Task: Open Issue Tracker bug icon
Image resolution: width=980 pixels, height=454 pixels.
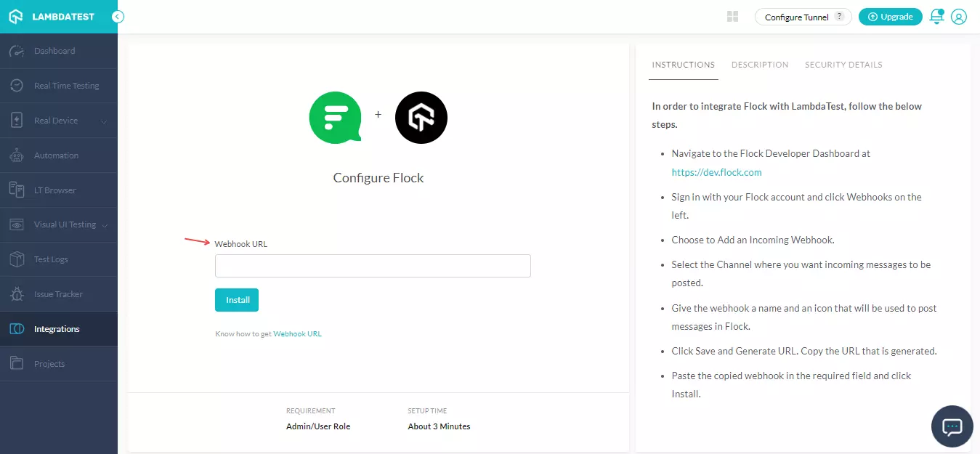Action: 17,294
